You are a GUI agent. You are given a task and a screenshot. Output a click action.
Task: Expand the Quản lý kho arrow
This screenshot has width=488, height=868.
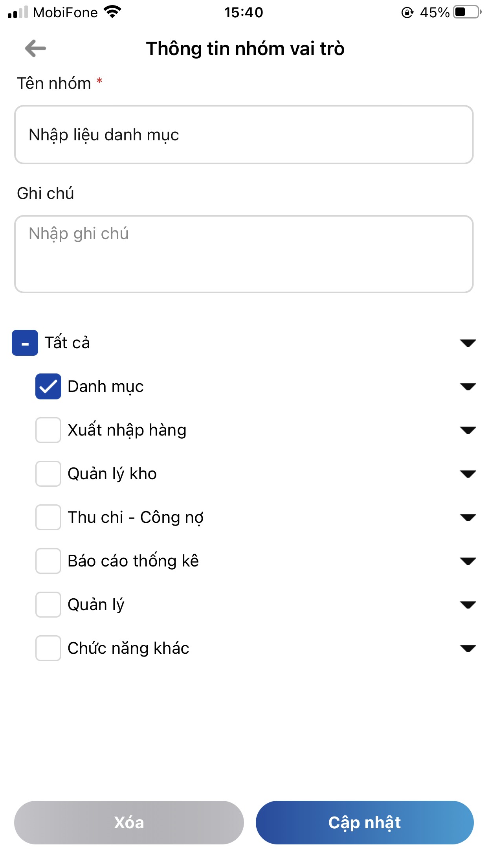pyautogui.click(x=468, y=474)
